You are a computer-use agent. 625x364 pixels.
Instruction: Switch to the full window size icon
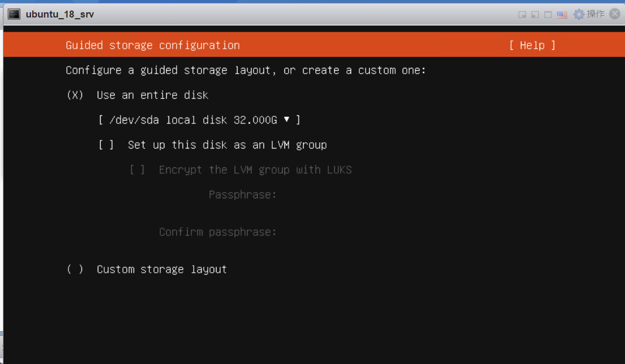(548, 15)
